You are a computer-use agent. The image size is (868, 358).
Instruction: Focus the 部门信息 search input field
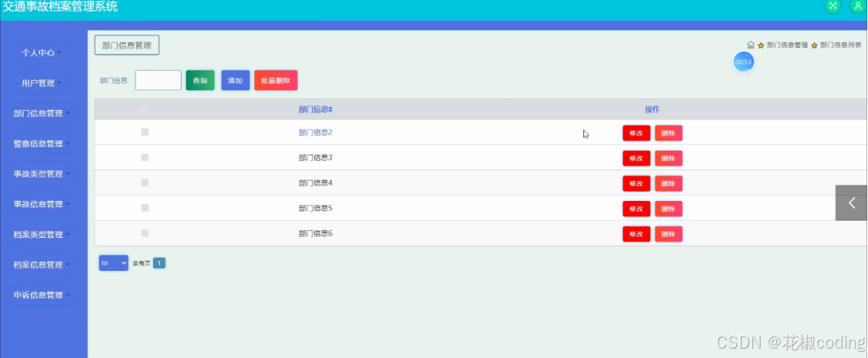(158, 80)
